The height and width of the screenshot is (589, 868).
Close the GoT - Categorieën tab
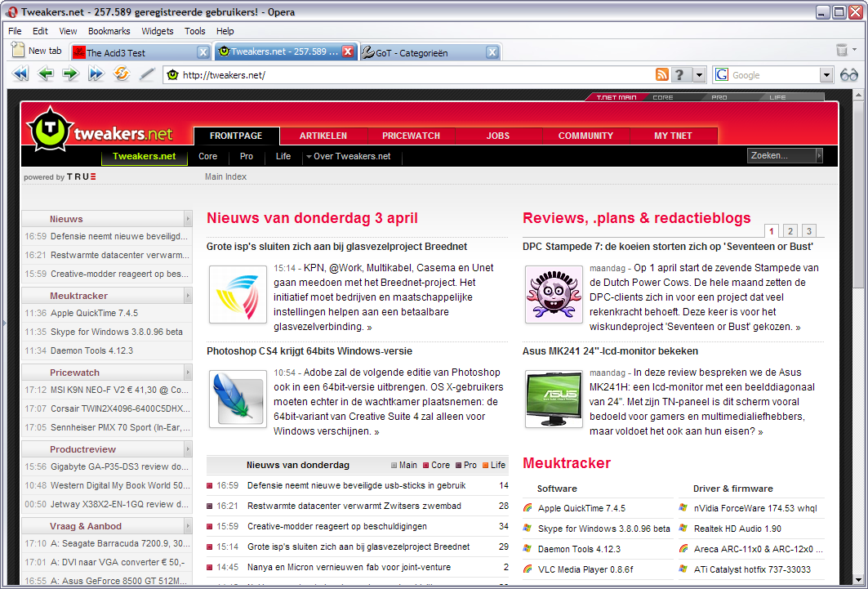click(492, 52)
